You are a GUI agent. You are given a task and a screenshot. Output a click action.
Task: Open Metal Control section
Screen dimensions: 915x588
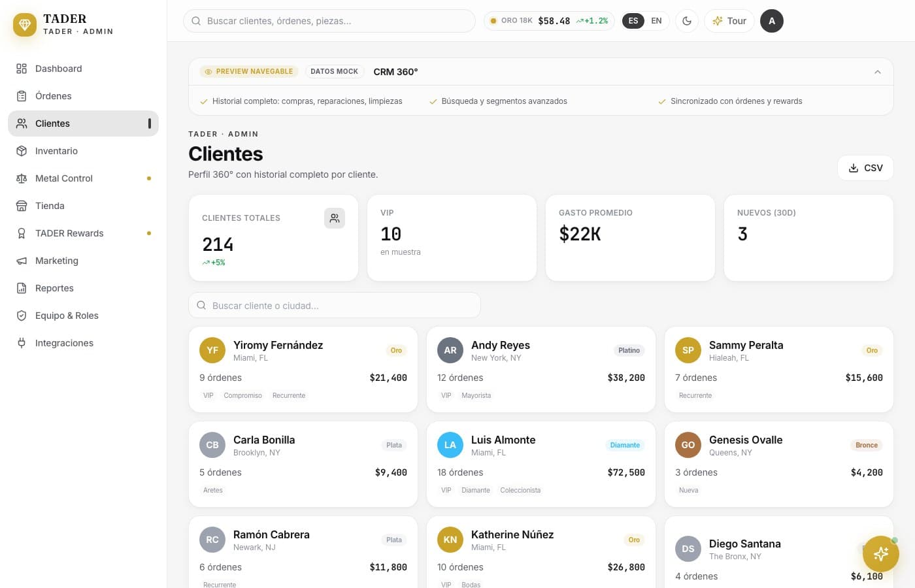pyautogui.click(x=83, y=178)
